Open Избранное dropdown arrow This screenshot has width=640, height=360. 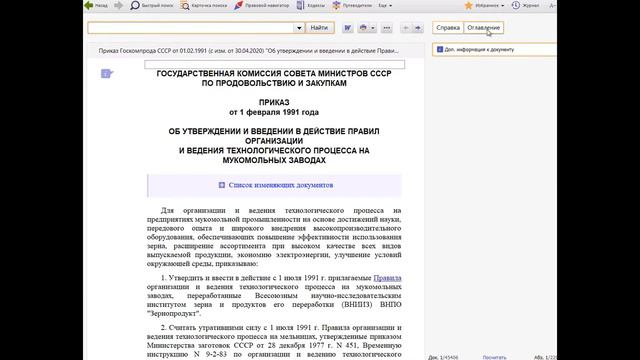(x=502, y=6)
